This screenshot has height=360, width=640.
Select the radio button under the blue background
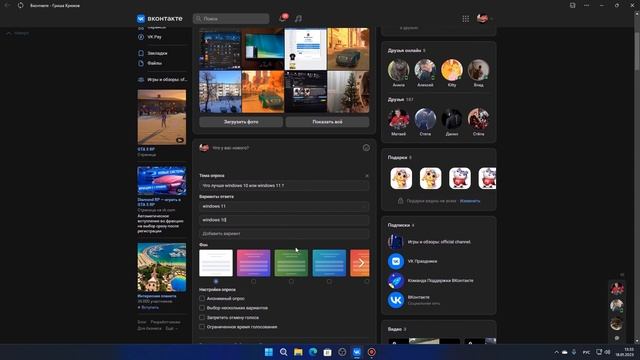click(329, 281)
